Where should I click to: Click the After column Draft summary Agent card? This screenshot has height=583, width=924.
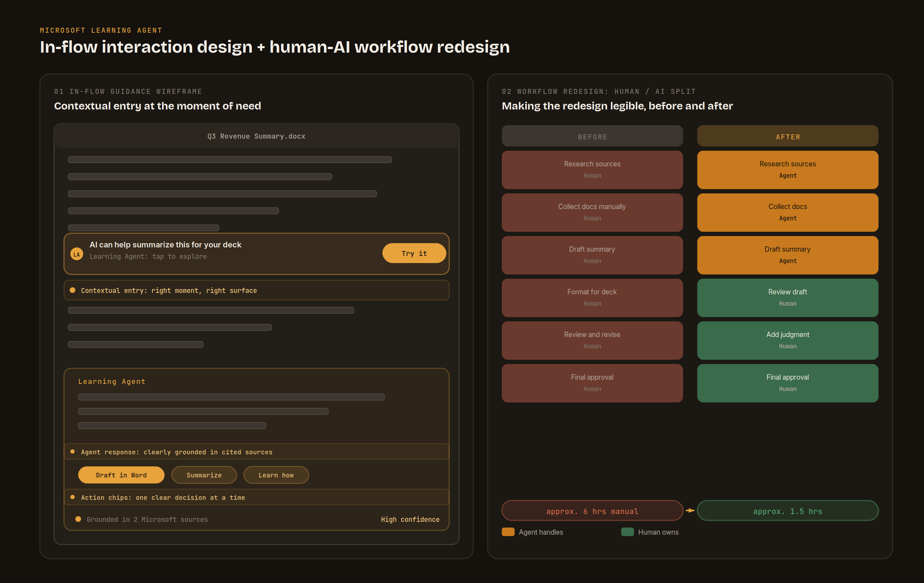pos(788,255)
